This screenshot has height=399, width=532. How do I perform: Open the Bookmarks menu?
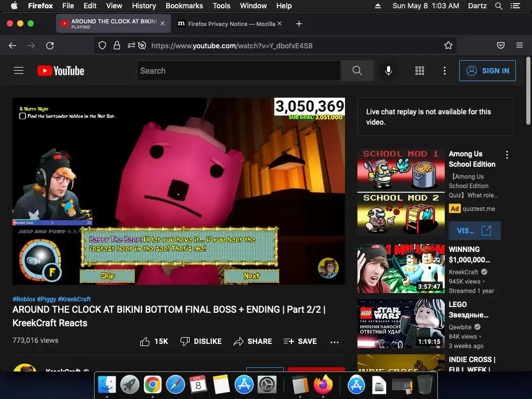pyautogui.click(x=184, y=6)
